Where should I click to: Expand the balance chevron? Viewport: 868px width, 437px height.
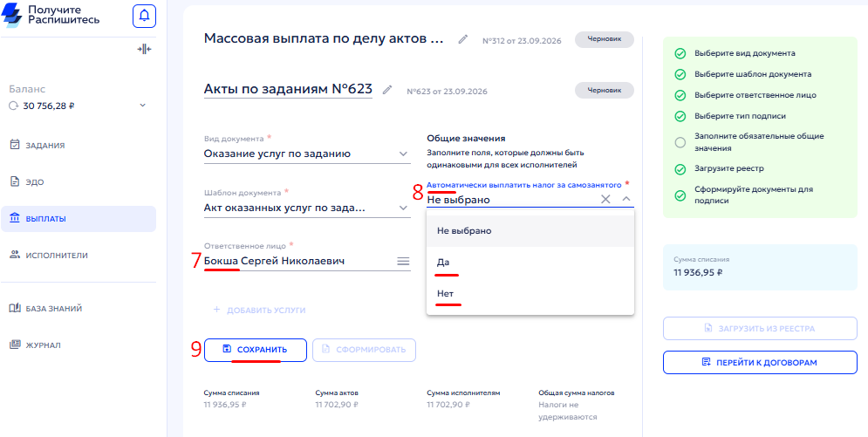coord(142,105)
